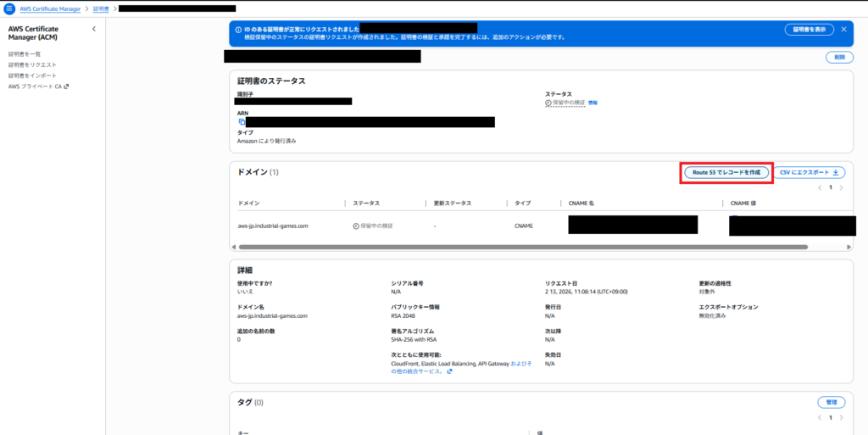Click AWS Certificate Manager breadcrumb link
This screenshot has width=868, height=435.
point(53,8)
